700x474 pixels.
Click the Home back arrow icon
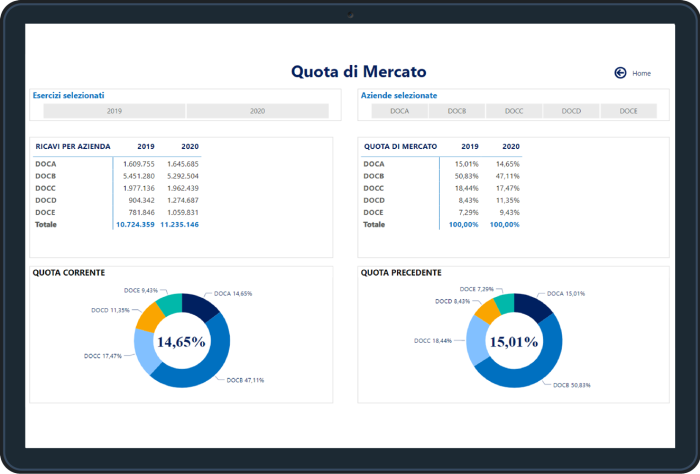click(x=620, y=73)
